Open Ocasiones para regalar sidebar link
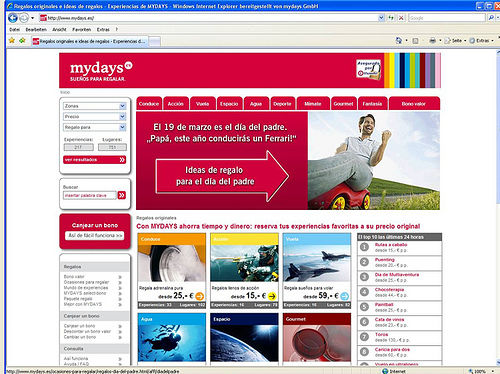The image size is (500, 374). tap(87, 282)
